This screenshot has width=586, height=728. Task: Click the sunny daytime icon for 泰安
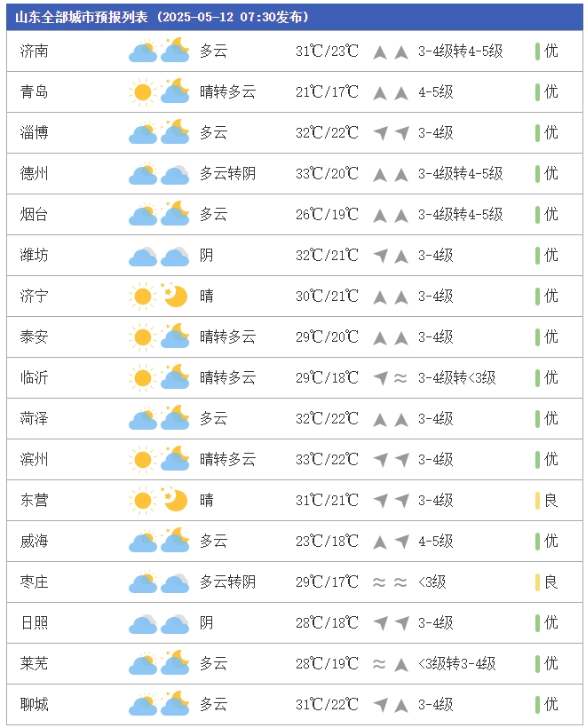click(x=142, y=337)
